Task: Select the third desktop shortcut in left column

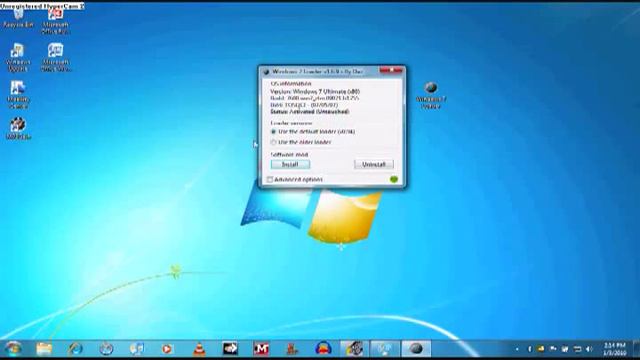Action: 18,95
